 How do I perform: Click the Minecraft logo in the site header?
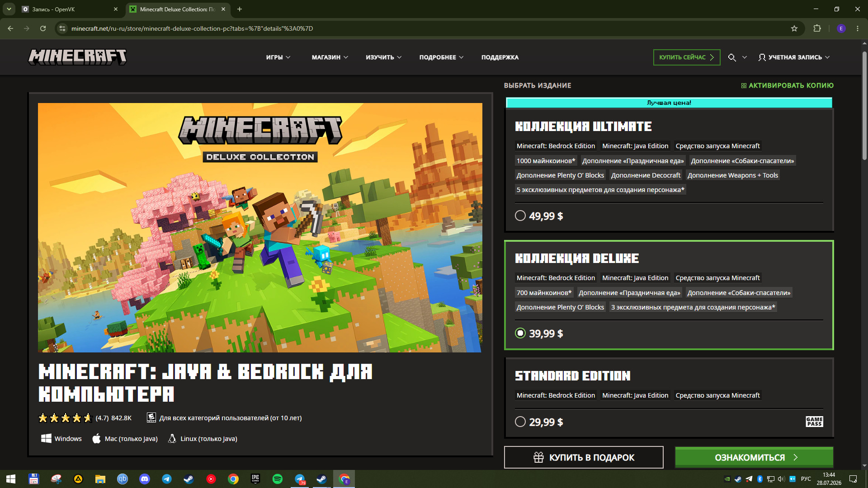pos(78,57)
